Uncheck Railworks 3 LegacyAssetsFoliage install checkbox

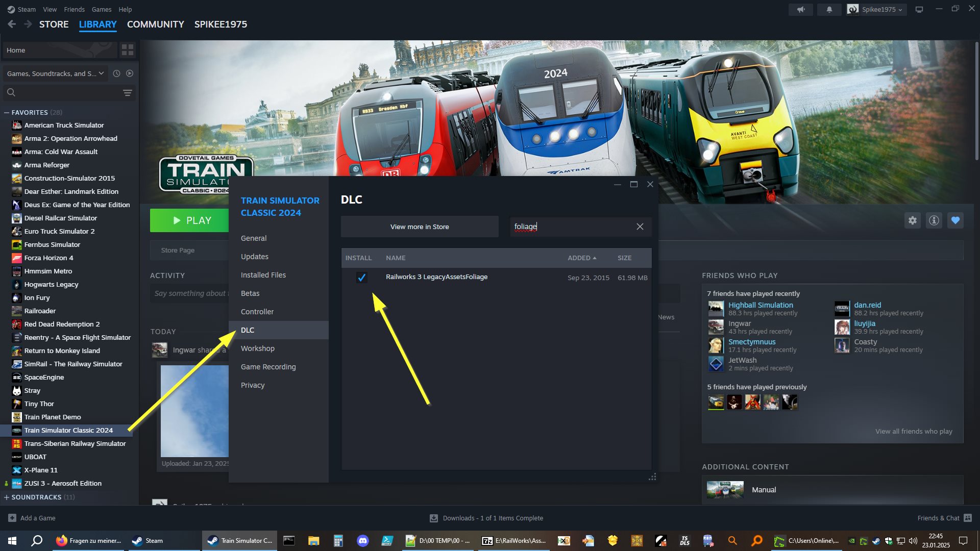[x=361, y=278]
